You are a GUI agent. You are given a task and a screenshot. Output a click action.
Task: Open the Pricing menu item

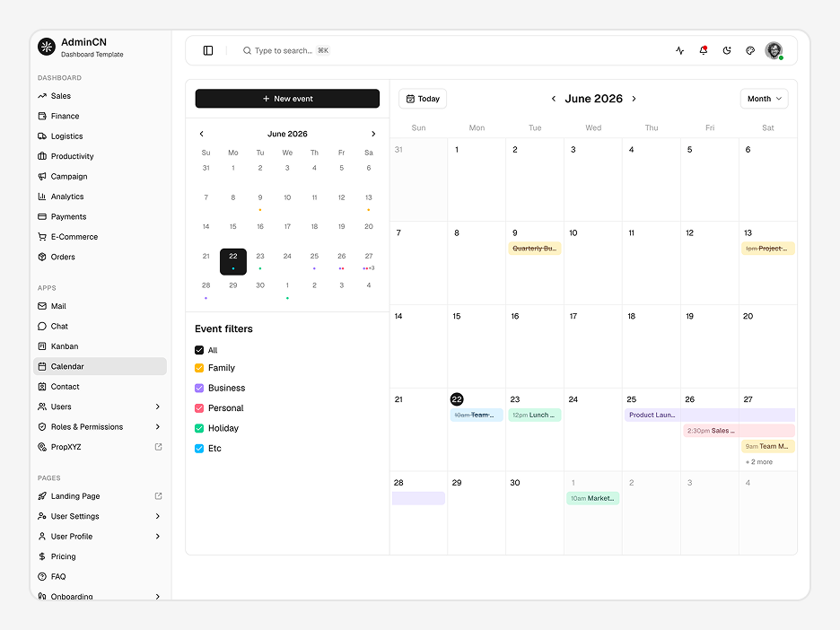(x=100, y=556)
